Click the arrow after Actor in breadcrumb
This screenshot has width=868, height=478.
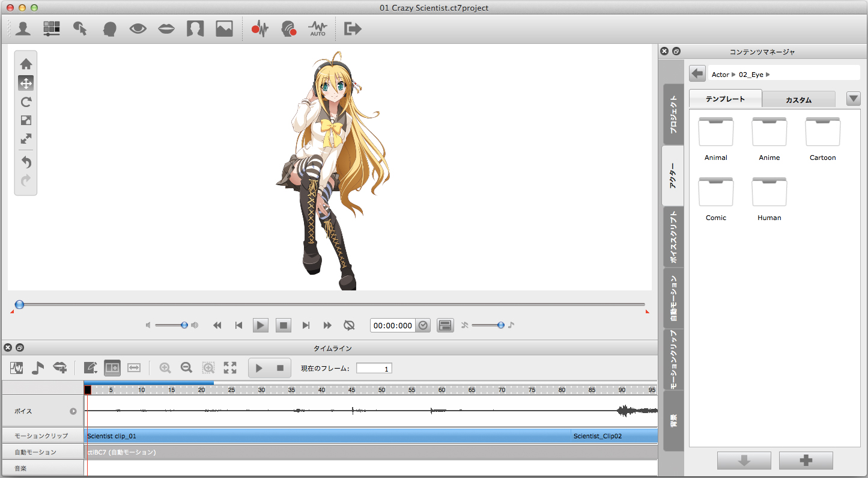733,75
